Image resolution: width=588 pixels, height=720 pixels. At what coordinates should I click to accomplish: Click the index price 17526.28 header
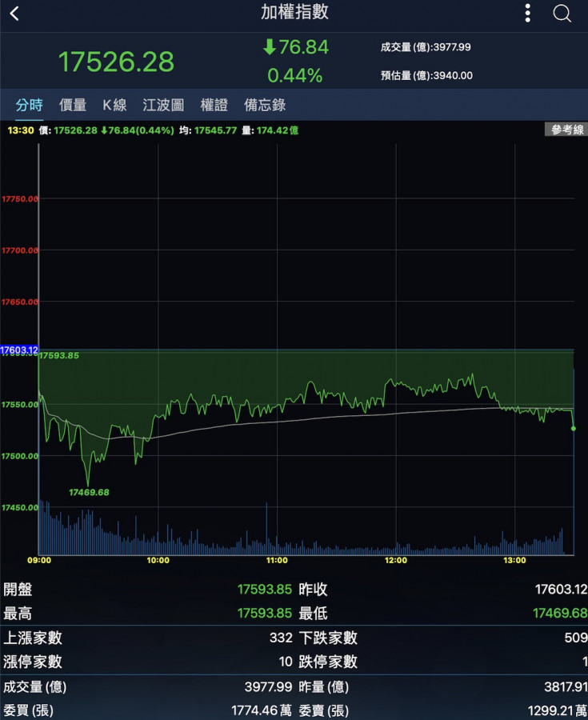coord(116,62)
